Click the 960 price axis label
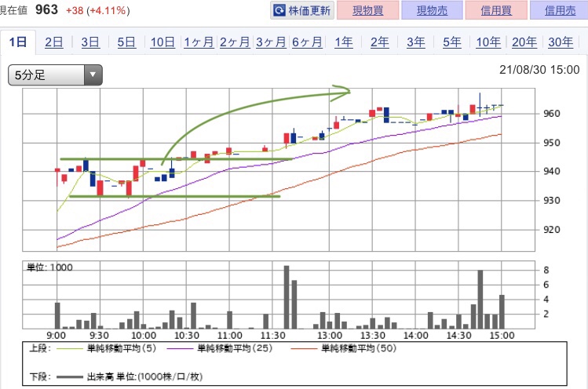Image resolution: width=588 pixels, height=389 pixels. point(552,114)
